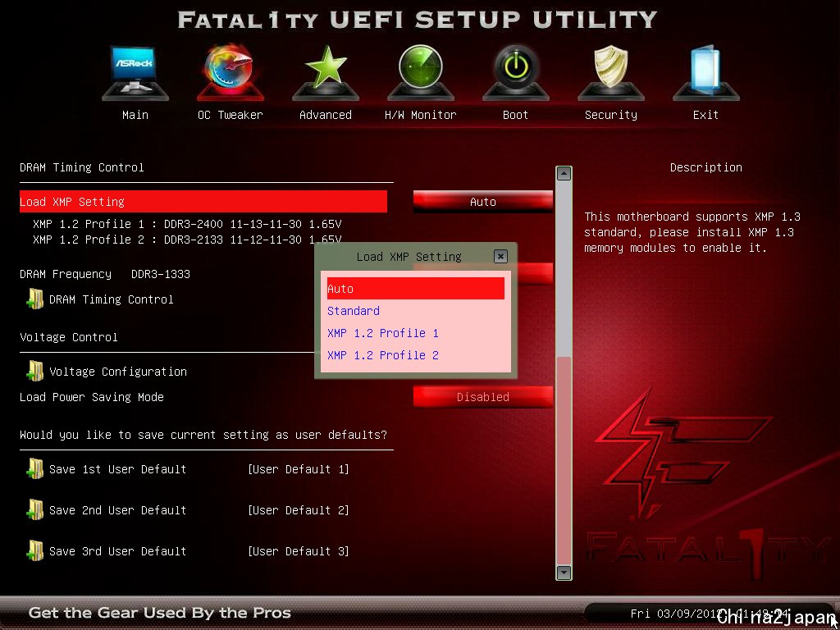Highlight the Load XMP Setting row

203,202
